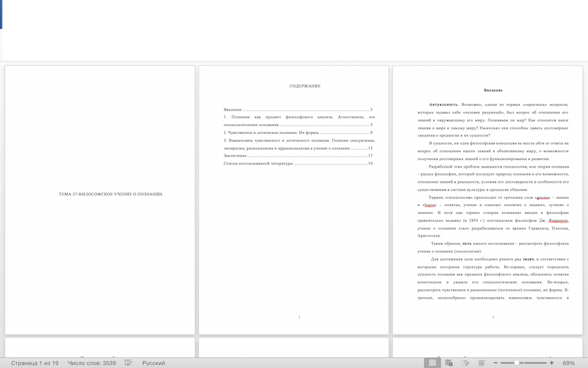Click the bold word 'задач' in page 3
Screen dimensions: 588x368
[528, 259]
